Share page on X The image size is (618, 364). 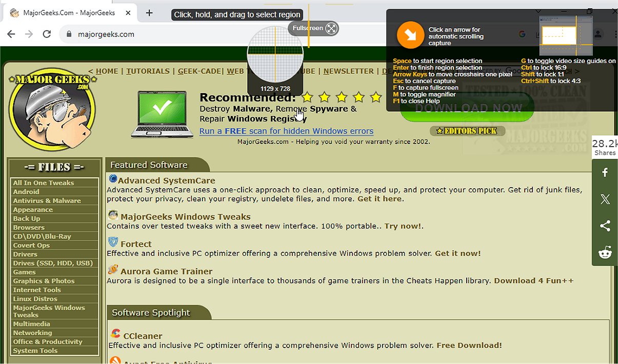pyautogui.click(x=605, y=199)
